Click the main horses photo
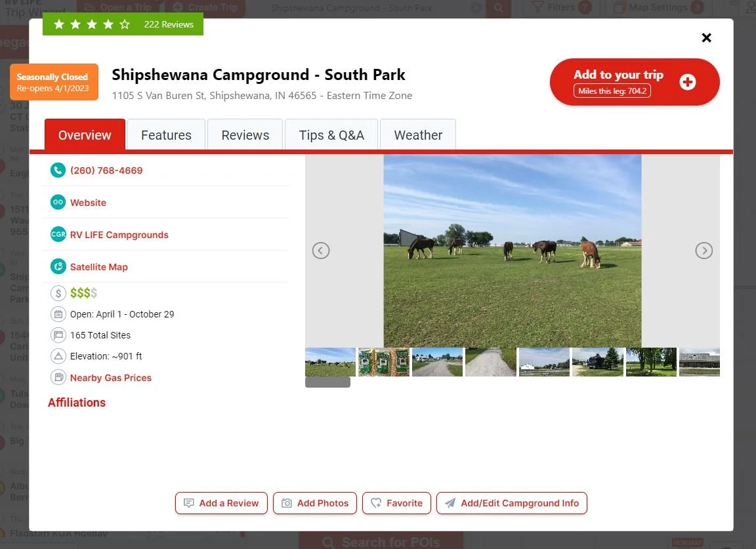This screenshot has width=756, height=549. [x=513, y=251]
